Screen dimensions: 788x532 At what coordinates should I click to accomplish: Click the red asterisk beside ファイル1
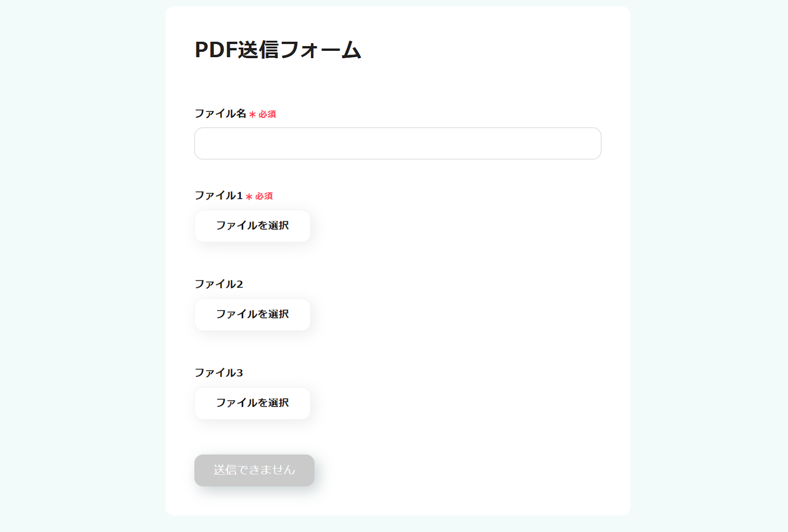(x=249, y=197)
